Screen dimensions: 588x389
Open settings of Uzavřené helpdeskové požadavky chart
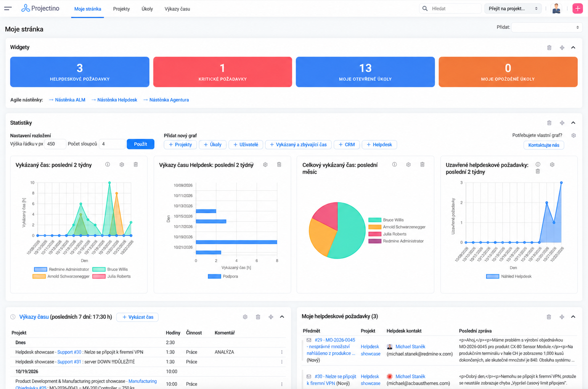click(552, 164)
